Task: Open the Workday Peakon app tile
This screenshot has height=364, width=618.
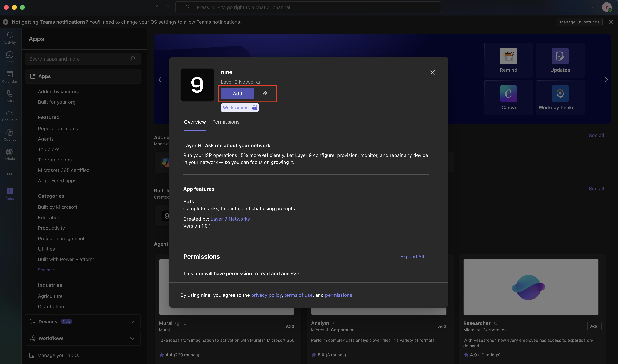Action: click(x=560, y=98)
